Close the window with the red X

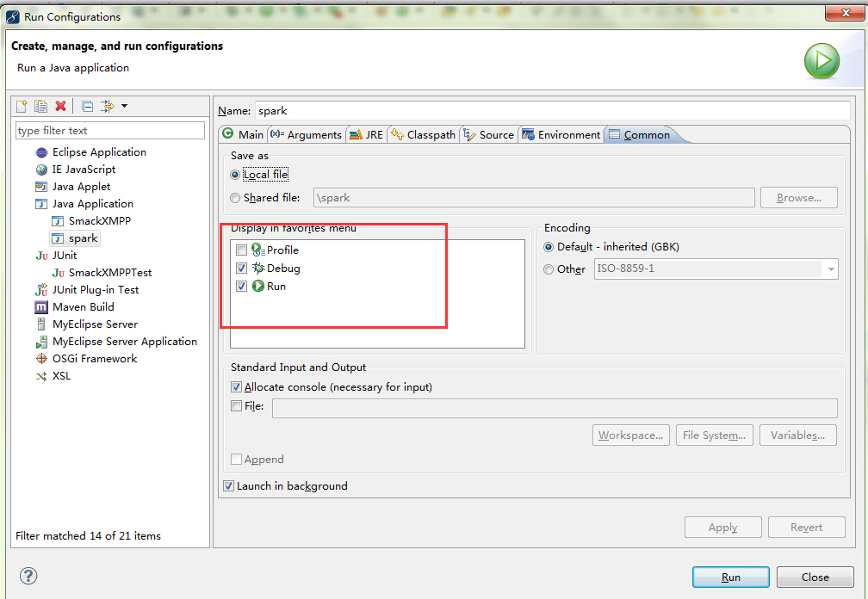click(845, 13)
